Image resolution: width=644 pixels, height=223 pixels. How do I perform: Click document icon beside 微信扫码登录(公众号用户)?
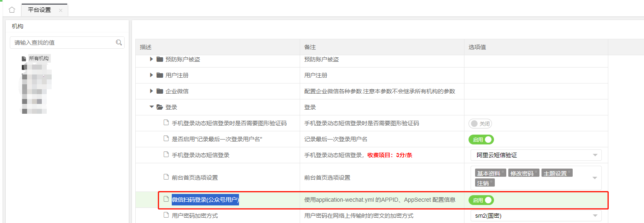tap(166, 199)
